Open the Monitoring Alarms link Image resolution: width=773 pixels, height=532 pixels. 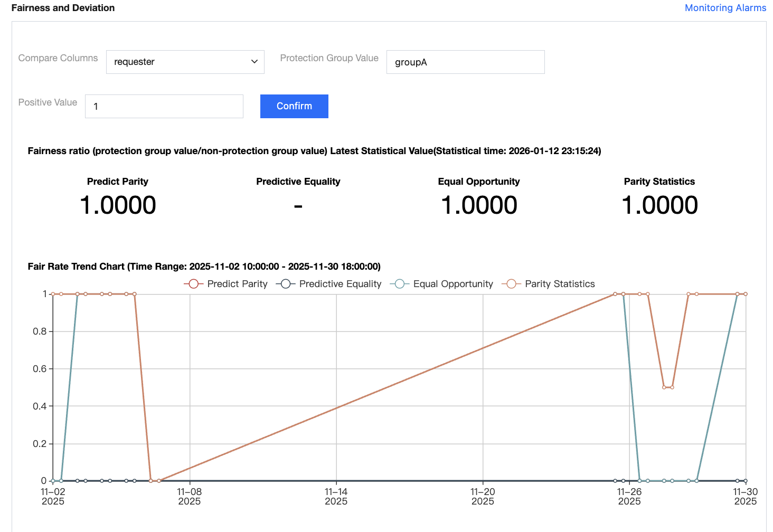click(x=725, y=8)
